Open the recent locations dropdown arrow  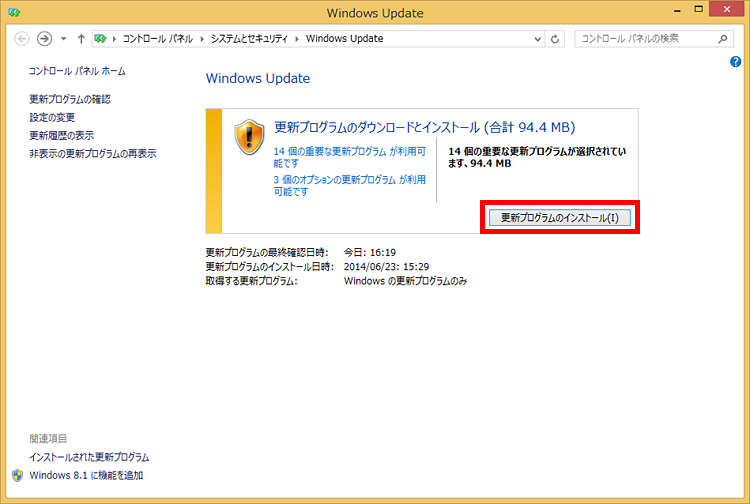click(x=64, y=39)
